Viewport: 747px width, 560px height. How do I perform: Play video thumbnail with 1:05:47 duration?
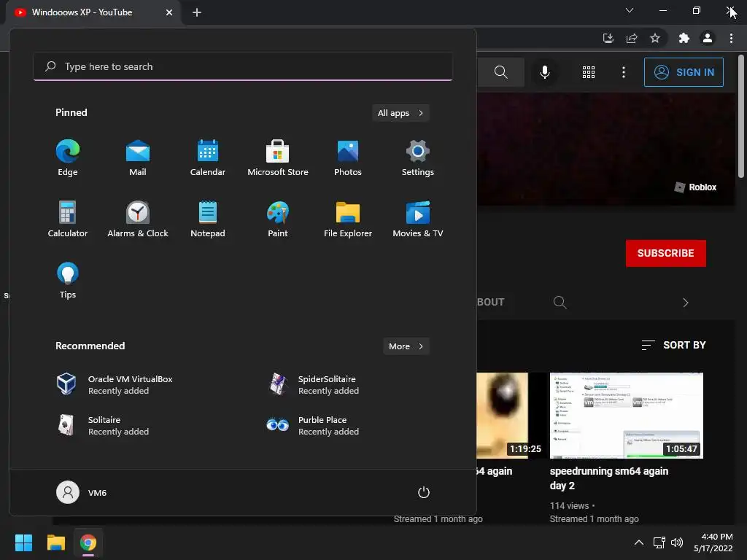point(627,416)
